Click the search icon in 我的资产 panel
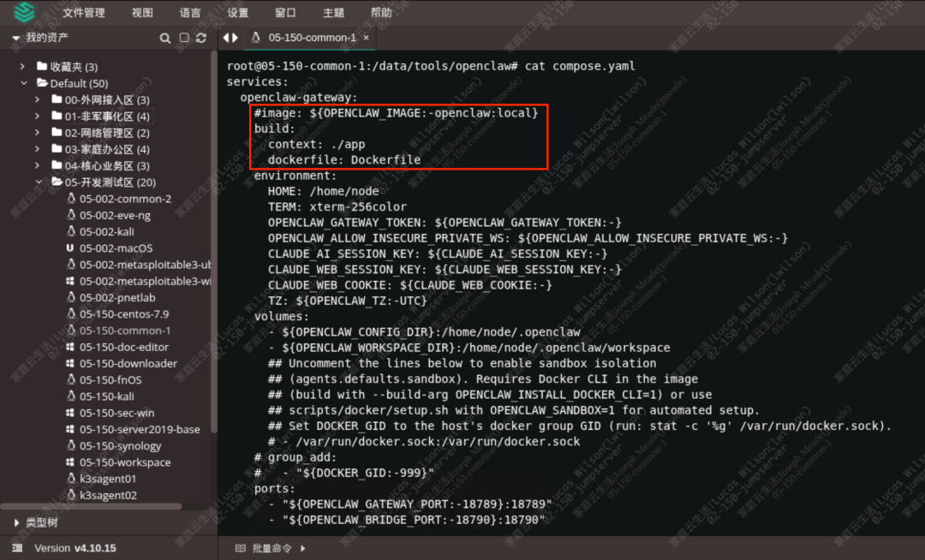 pyautogui.click(x=165, y=39)
